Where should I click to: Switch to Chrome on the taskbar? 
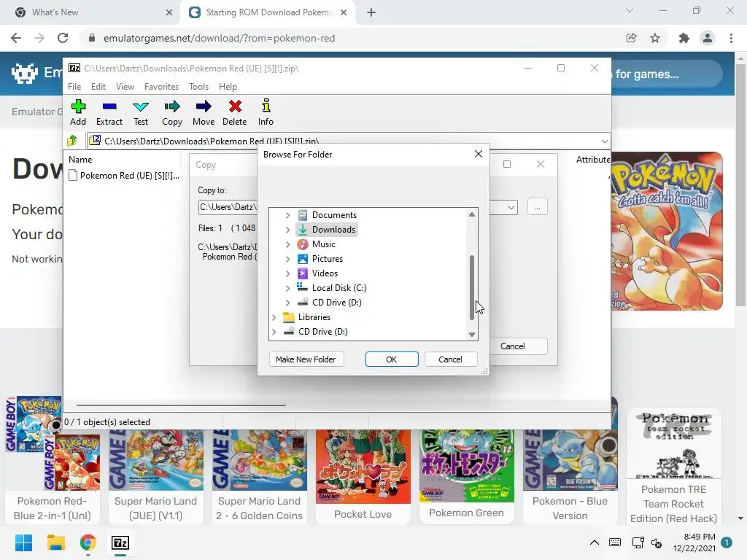(88, 542)
